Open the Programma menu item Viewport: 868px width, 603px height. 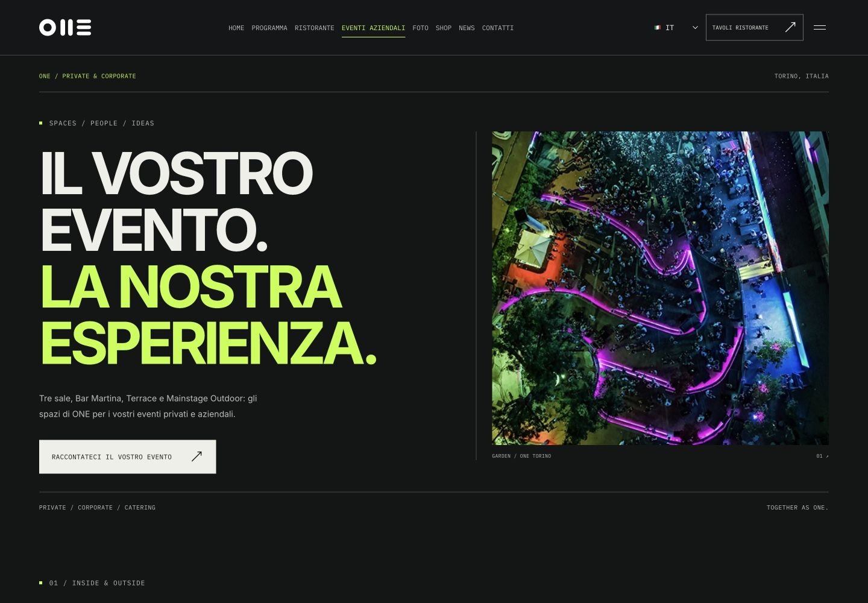[x=269, y=28]
